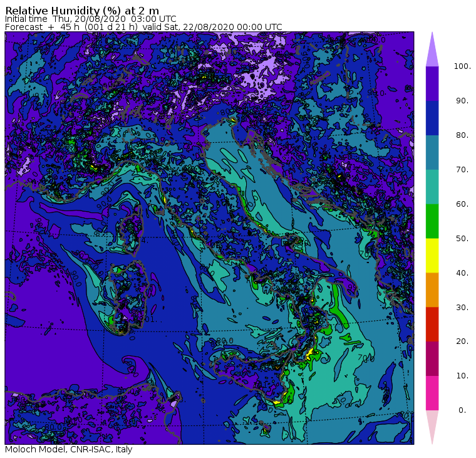Click the '80.' colorbar label
Viewport: 476px width, 458px height.
462,135
